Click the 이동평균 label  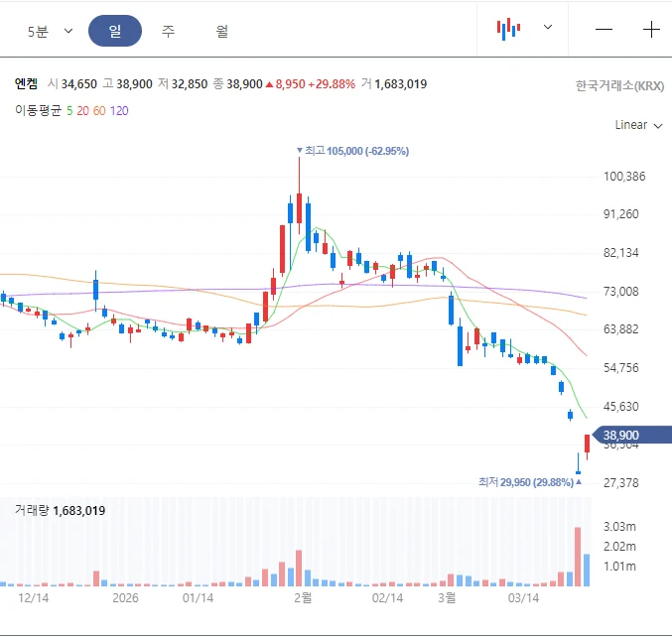point(38,110)
